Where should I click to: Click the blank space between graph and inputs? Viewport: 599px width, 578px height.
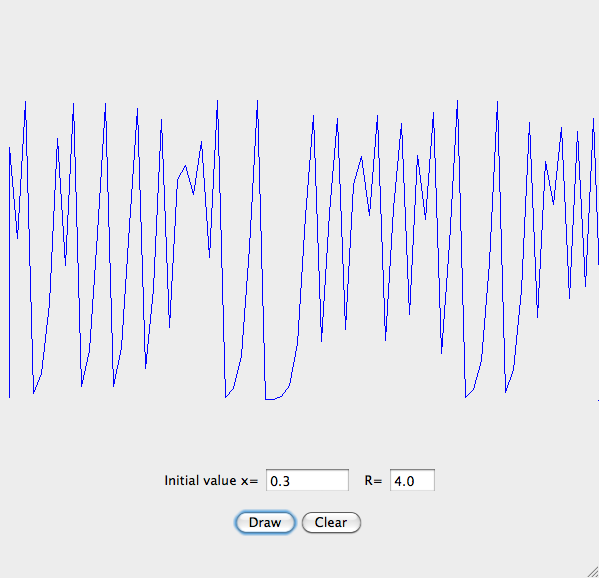click(300, 436)
